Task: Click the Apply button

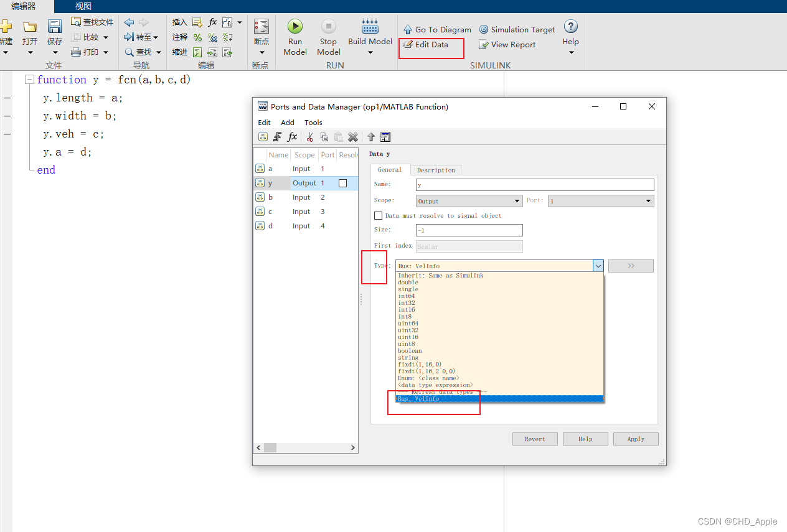Action: [x=636, y=439]
